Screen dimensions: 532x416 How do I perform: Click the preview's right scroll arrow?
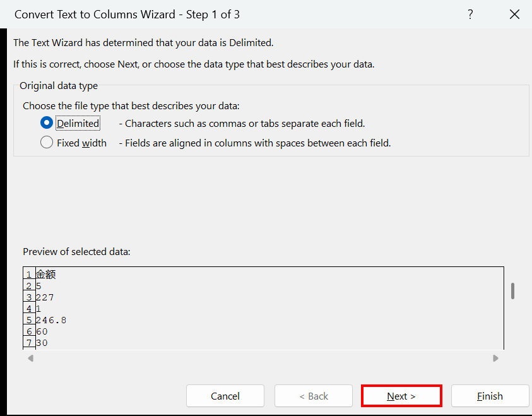point(495,358)
